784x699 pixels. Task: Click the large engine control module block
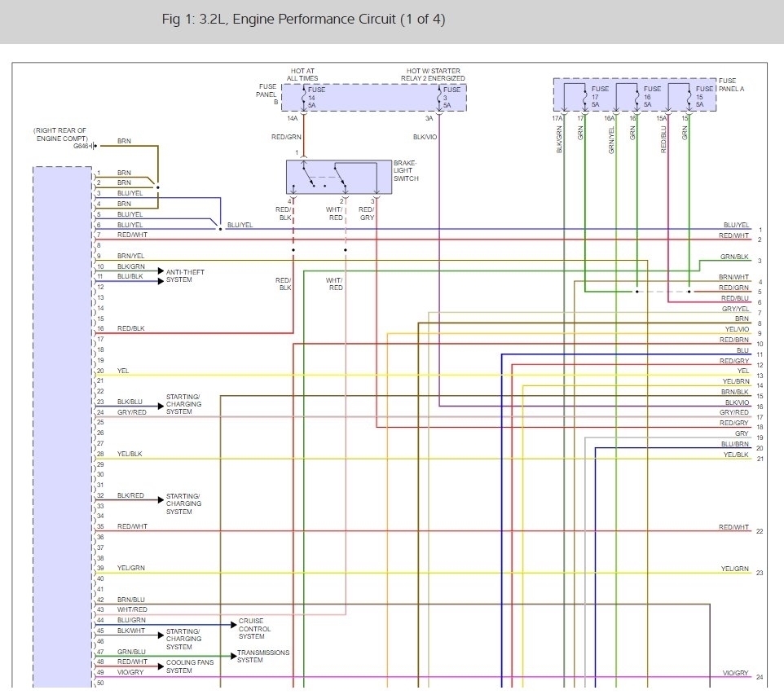pos(63,427)
